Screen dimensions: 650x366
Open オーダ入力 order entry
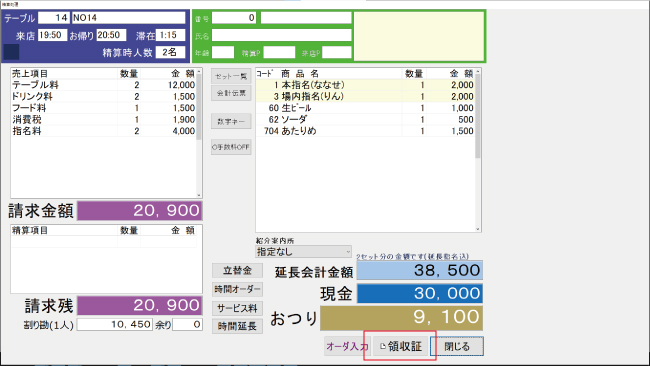click(x=347, y=346)
